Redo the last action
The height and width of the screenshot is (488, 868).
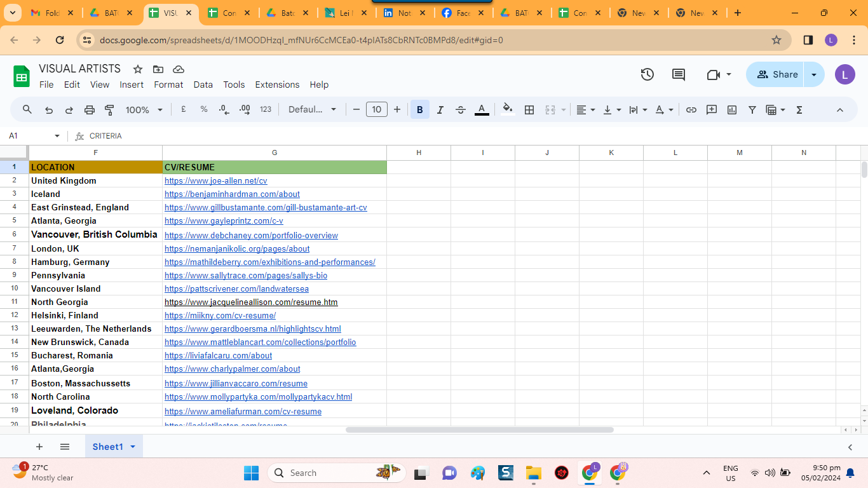pos(69,110)
